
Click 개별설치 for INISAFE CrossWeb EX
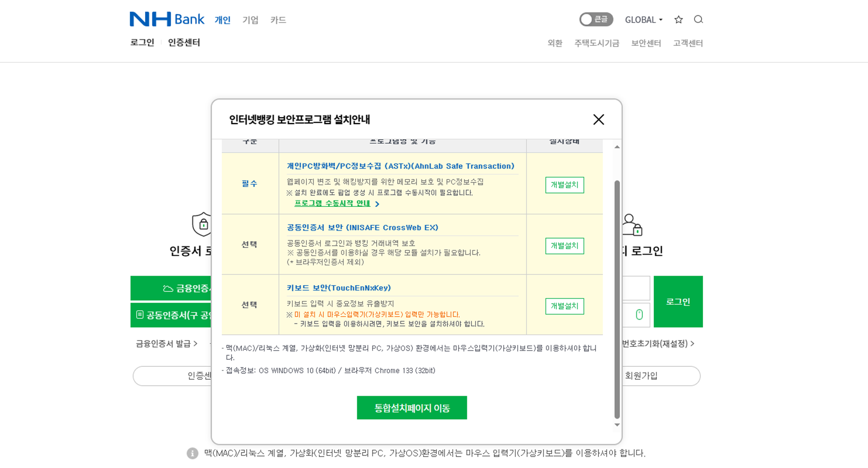(x=565, y=246)
